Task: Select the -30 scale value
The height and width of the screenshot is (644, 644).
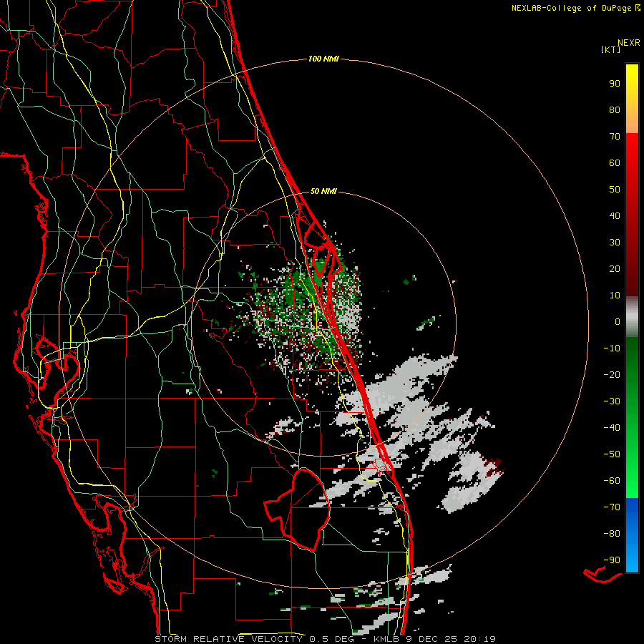Action: click(x=612, y=401)
